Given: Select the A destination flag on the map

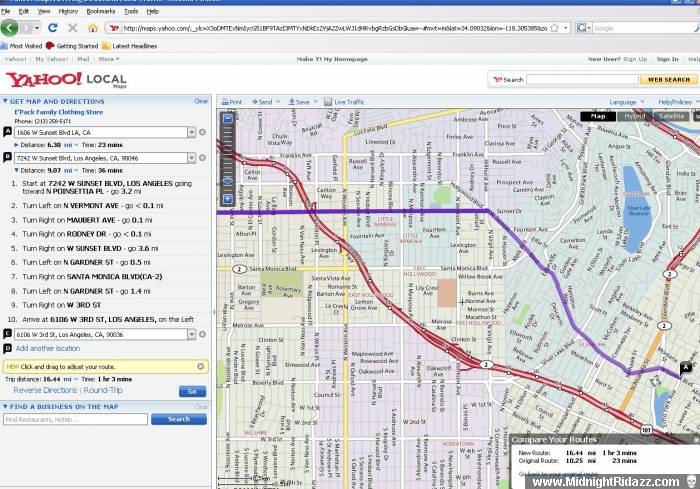Looking at the screenshot, I should tap(686, 368).
